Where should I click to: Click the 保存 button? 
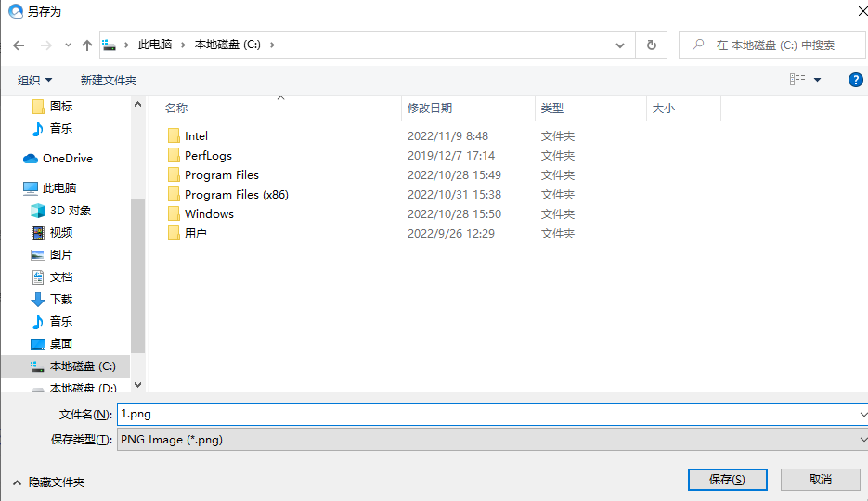(727, 480)
